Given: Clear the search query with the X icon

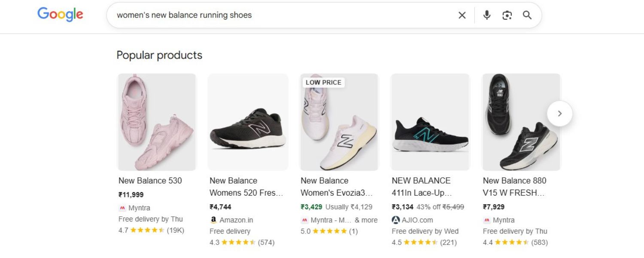Looking at the screenshot, I should point(462,15).
